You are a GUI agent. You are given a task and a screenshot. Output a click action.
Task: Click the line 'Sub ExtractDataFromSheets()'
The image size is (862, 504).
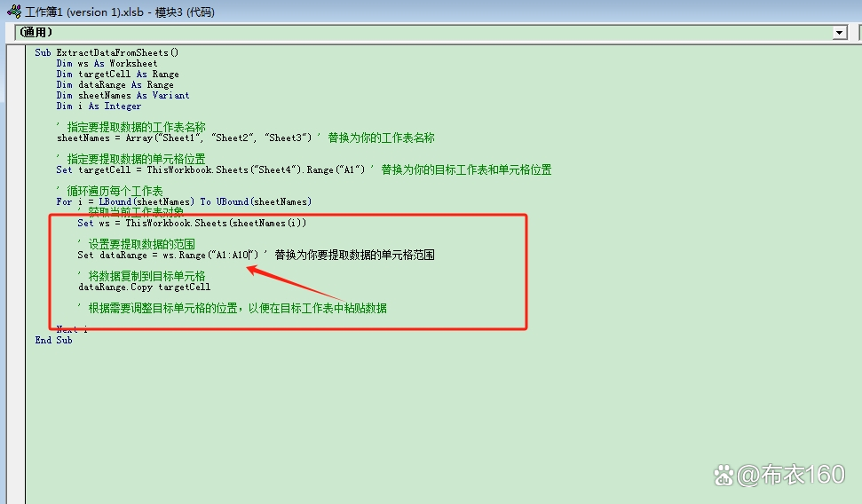(107, 52)
